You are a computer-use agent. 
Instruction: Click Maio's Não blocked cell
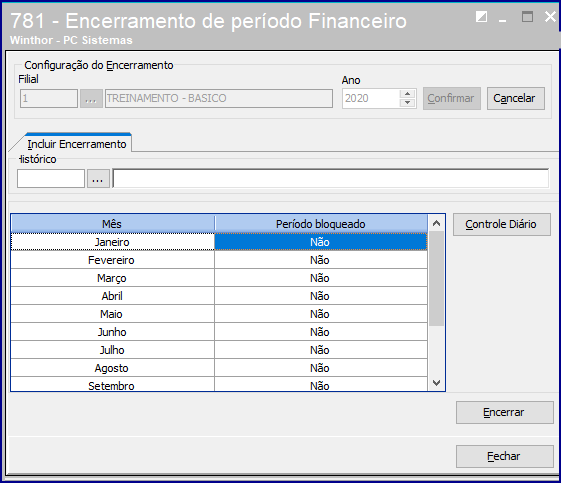pos(321,314)
